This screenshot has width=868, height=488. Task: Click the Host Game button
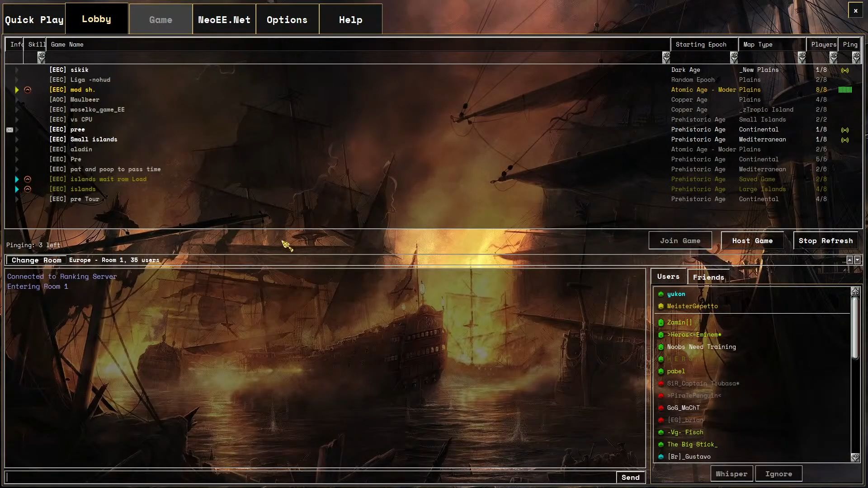pos(753,241)
